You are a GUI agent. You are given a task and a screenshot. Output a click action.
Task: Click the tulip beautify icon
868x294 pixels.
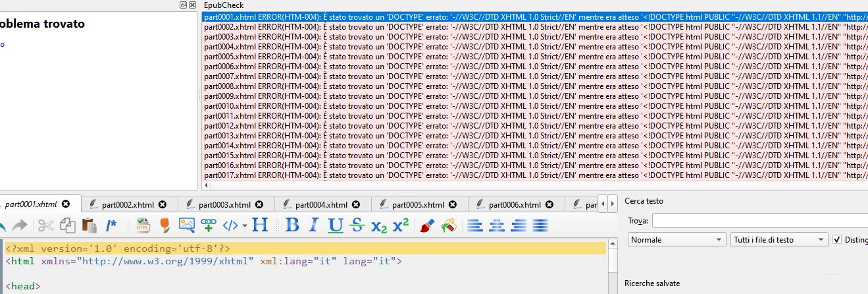(x=165, y=225)
